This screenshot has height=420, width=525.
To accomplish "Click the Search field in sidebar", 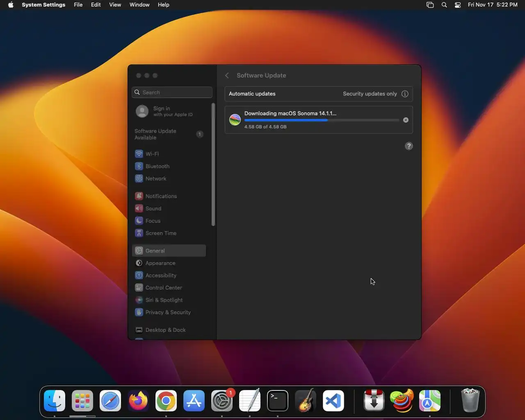I will [172, 92].
